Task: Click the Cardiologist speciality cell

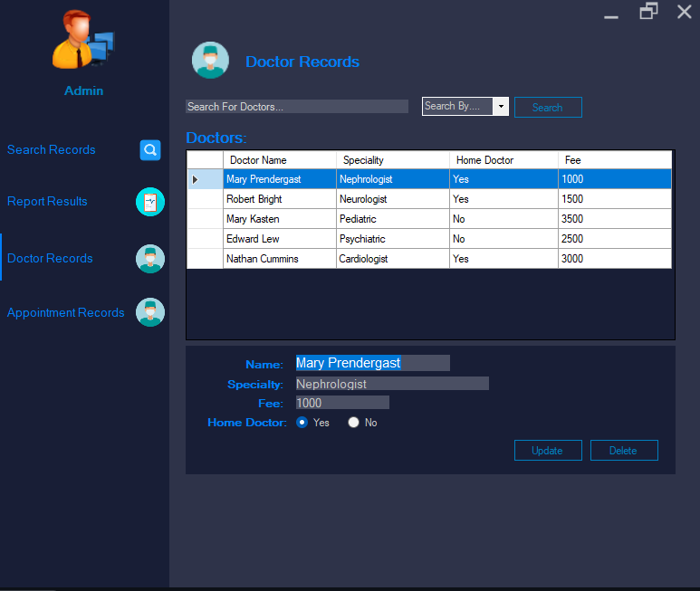Action: tap(392, 259)
